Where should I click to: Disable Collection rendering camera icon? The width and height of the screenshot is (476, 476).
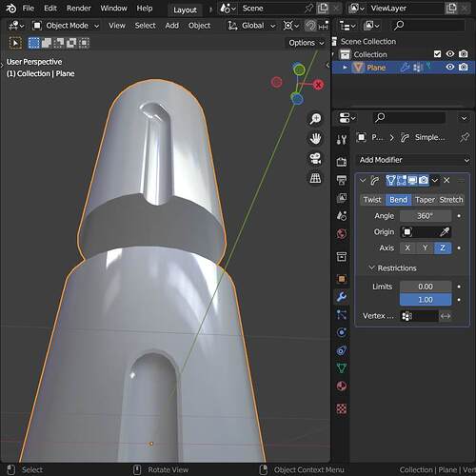464,54
